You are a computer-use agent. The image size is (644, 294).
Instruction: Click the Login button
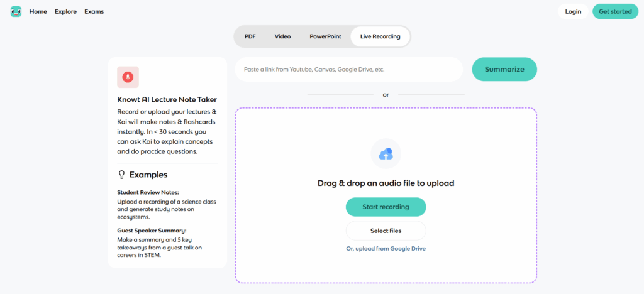click(573, 11)
